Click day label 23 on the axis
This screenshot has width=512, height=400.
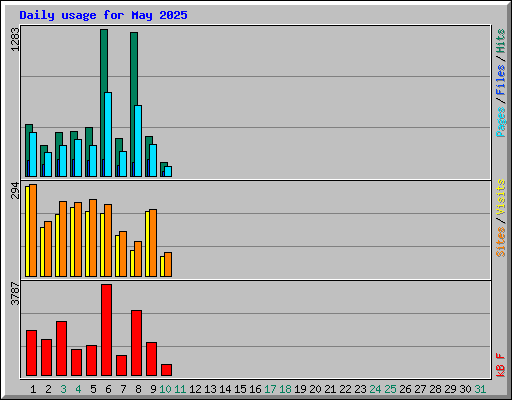360,389
